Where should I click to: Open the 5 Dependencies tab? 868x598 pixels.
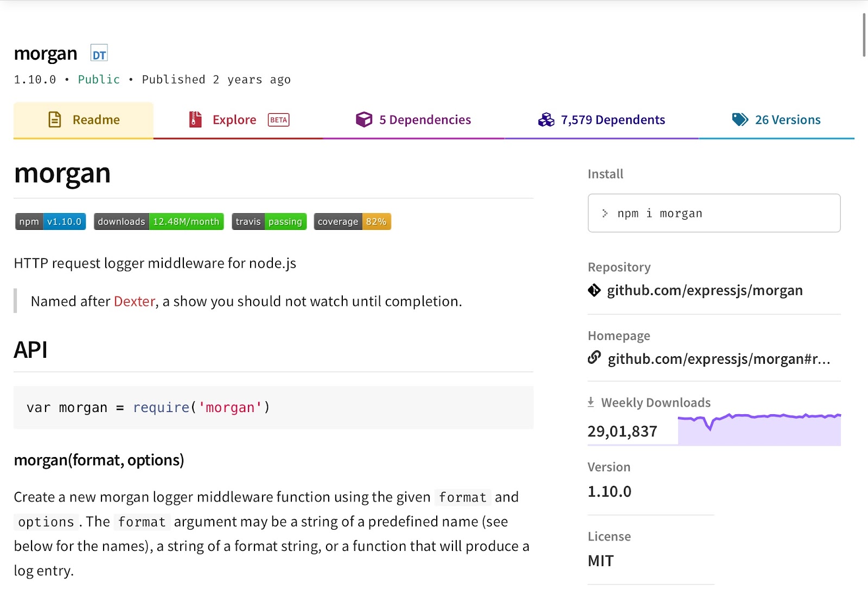tap(413, 120)
